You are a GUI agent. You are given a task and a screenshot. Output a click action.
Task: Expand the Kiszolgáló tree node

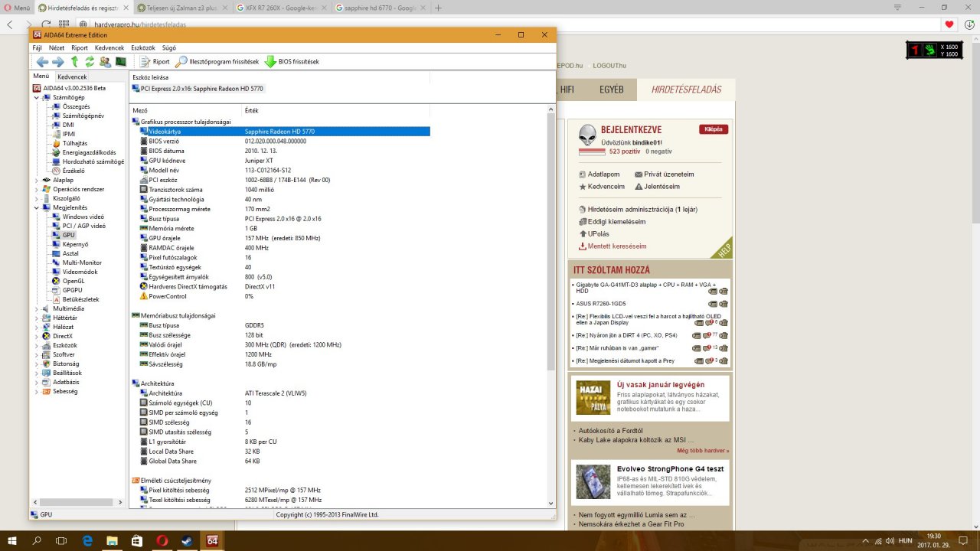37,198
